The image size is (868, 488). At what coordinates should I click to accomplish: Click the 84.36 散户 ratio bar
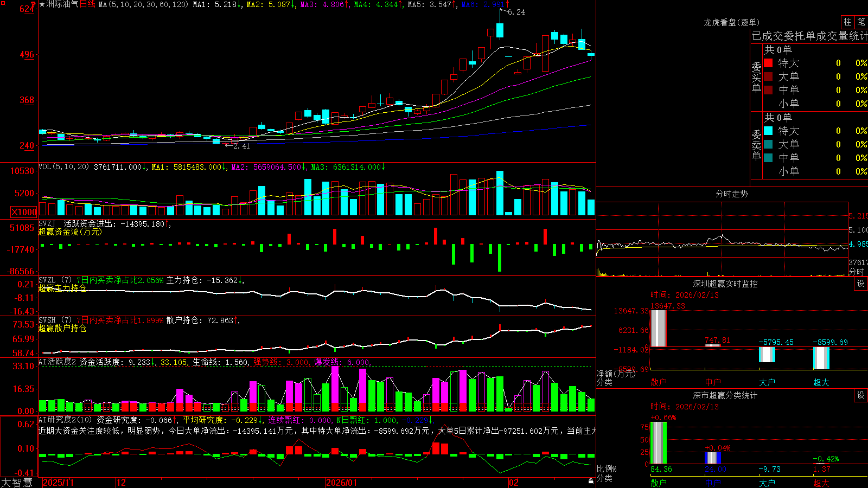658,443
